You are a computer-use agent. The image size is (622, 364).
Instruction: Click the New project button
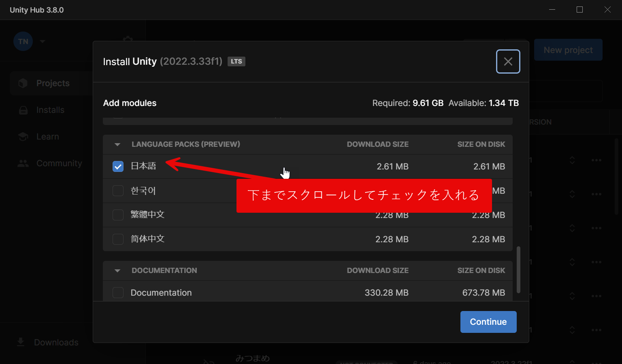(x=568, y=50)
